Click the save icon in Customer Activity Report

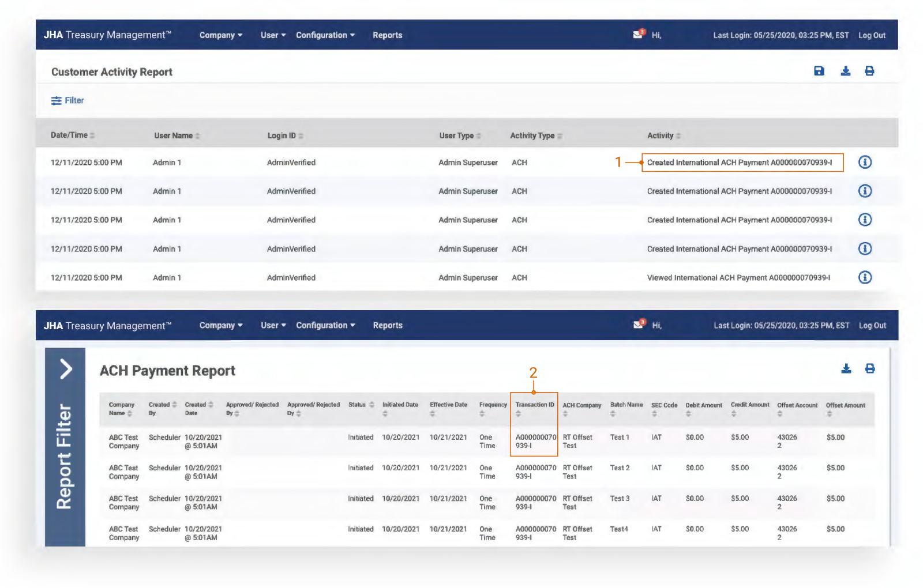click(x=819, y=71)
